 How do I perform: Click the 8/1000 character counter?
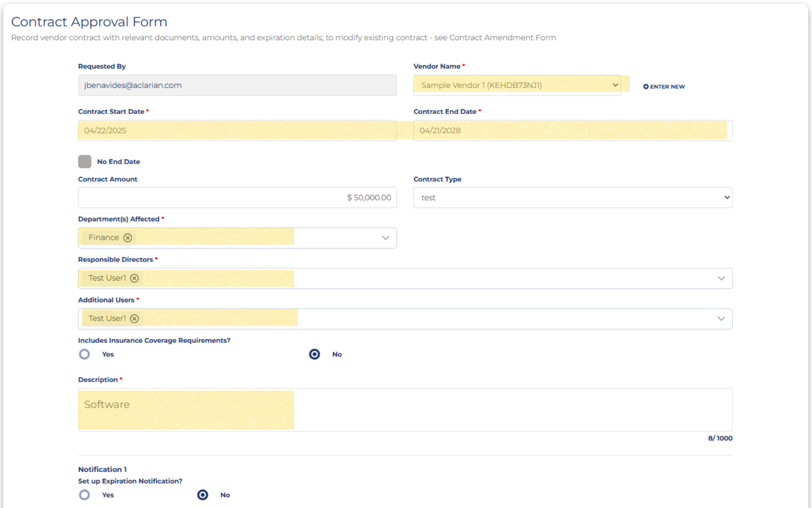(x=720, y=438)
